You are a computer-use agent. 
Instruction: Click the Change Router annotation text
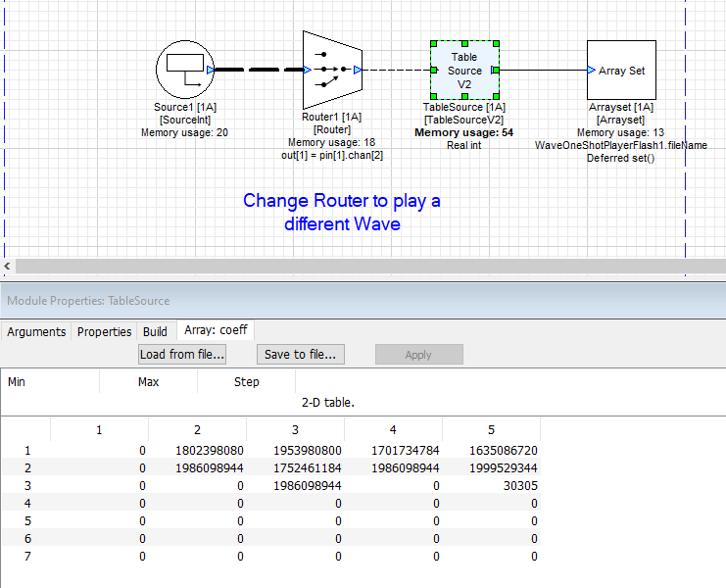point(341,212)
